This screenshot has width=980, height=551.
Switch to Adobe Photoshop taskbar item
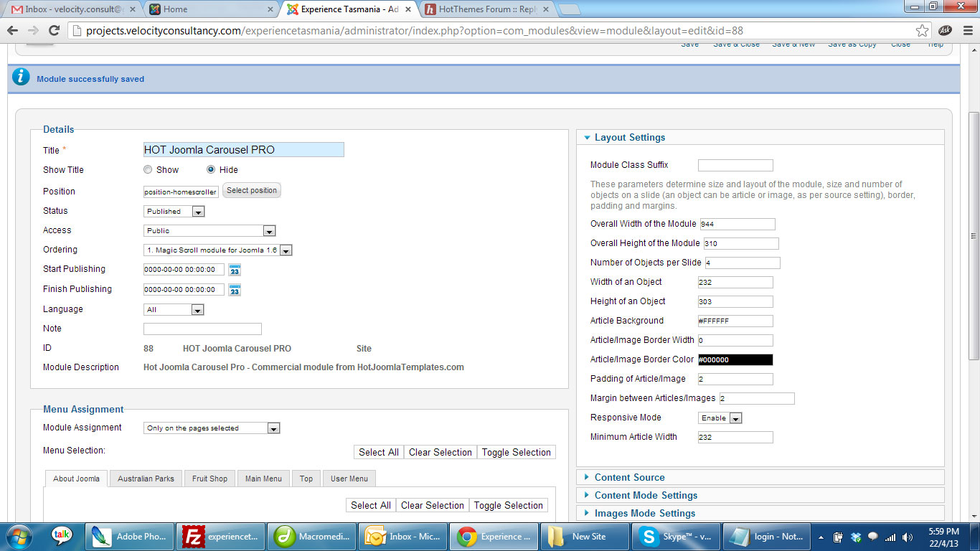coord(130,536)
